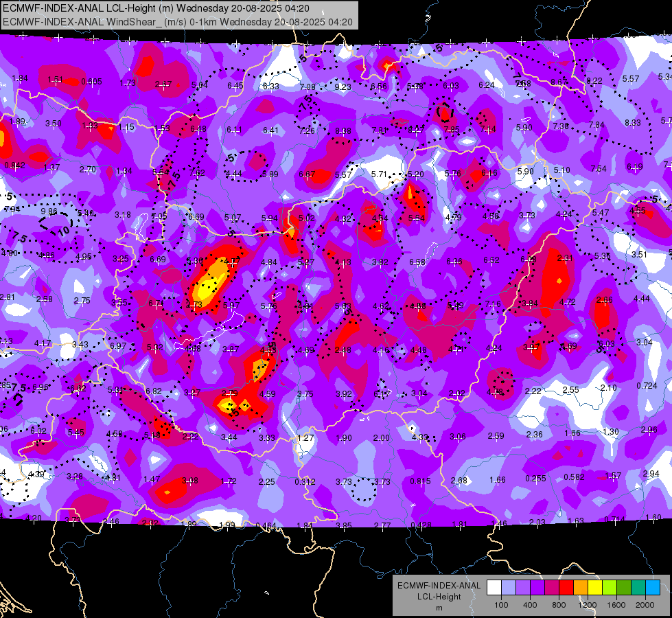The width and height of the screenshot is (672, 618).
Task: Click the grid value 6.97
Action: point(118,345)
